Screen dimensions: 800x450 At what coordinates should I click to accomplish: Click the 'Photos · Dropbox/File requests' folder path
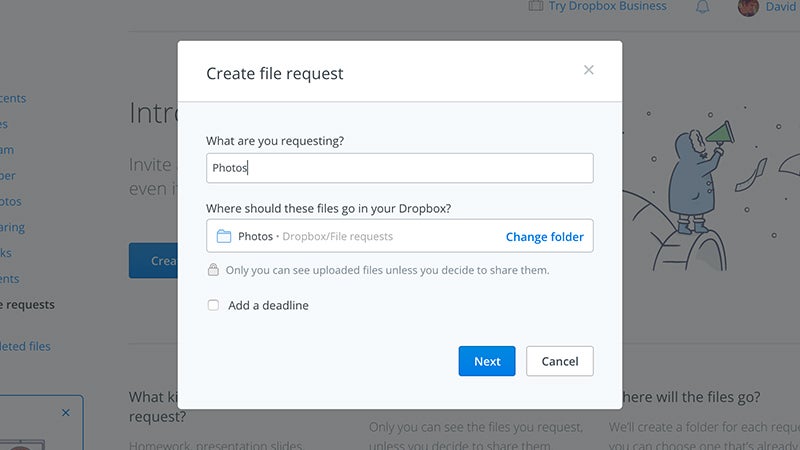tap(315, 236)
